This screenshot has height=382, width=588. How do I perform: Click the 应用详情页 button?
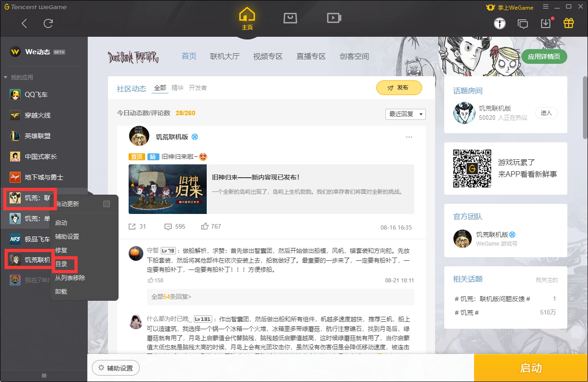pyautogui.click(x=544, y=57)
